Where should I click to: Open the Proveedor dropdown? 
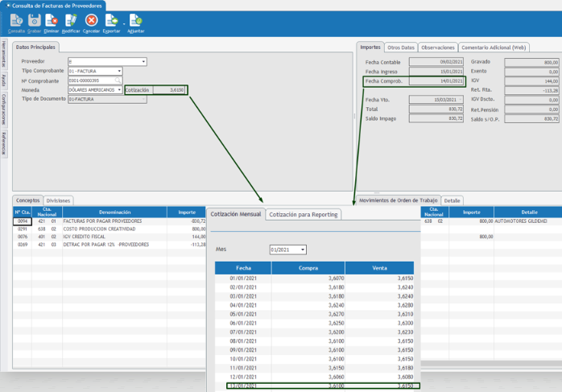[143, 61]
